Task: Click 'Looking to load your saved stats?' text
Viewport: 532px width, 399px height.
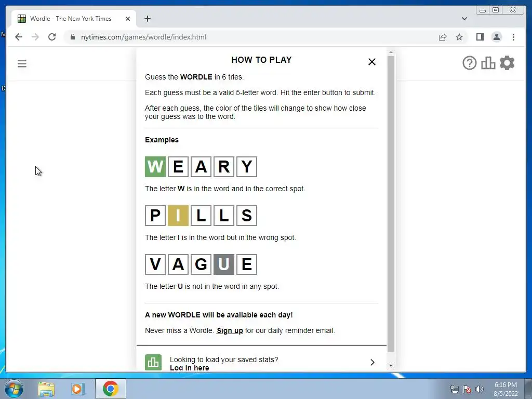Action: click(224, 360)
